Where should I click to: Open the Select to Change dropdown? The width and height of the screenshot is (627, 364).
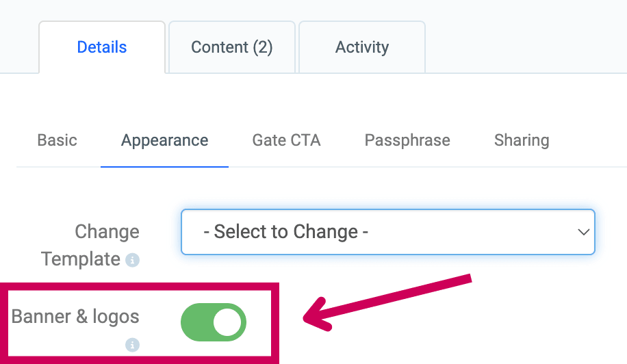[388, 232]
